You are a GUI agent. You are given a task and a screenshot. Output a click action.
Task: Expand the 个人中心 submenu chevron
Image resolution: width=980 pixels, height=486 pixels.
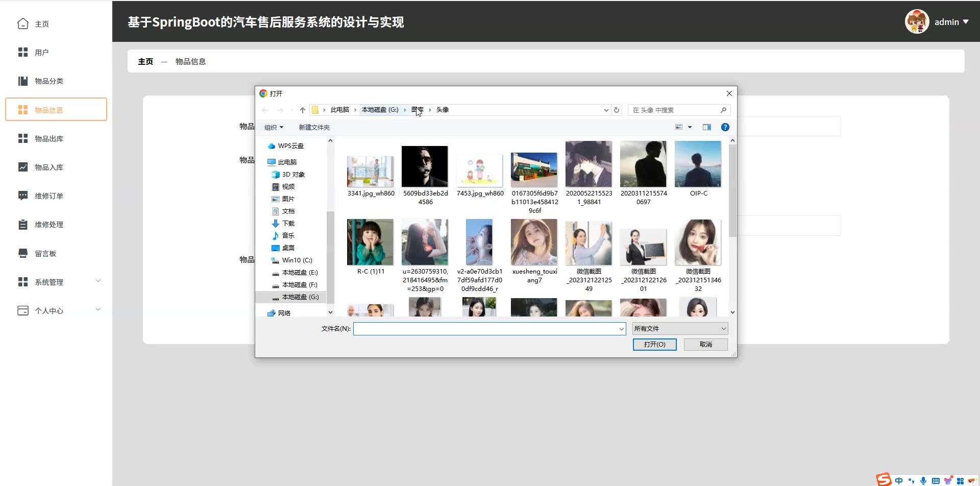[98, 309]
